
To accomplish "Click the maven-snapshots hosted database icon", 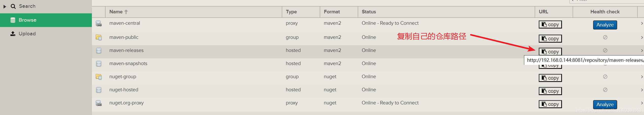I will pyautogui.click(x=99, y=64).
